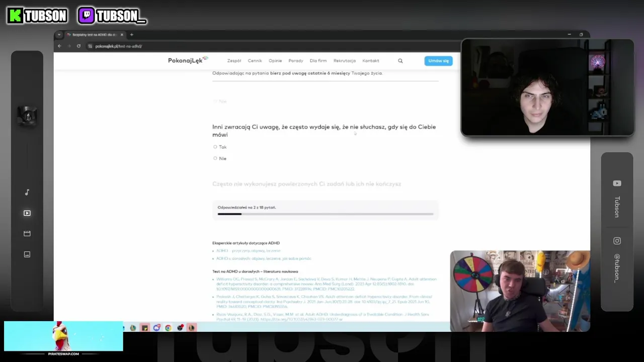This screenshot has height=362, width=644.
Task: Open the Kontakt menu item
Action: [371, 61]
